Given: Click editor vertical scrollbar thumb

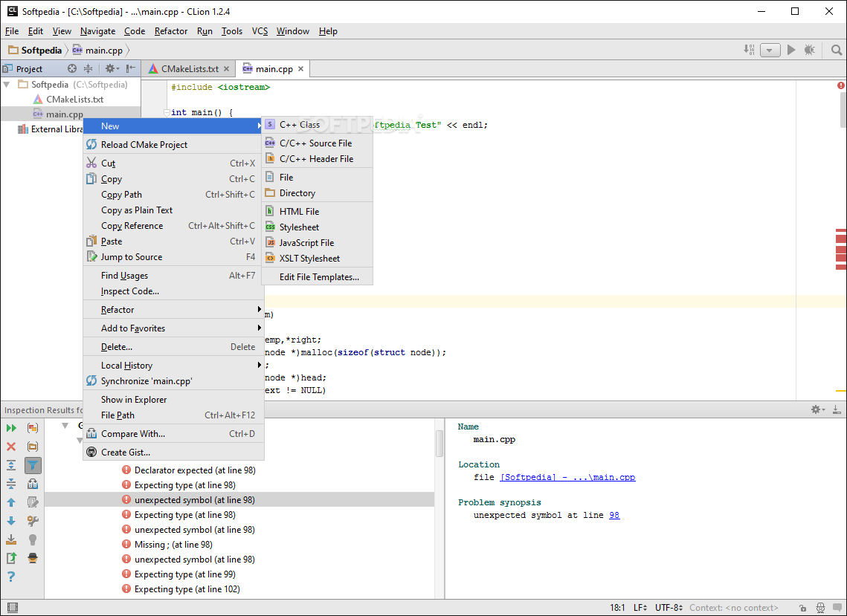Looking at the screenshot, I should [x=843, y=110].
